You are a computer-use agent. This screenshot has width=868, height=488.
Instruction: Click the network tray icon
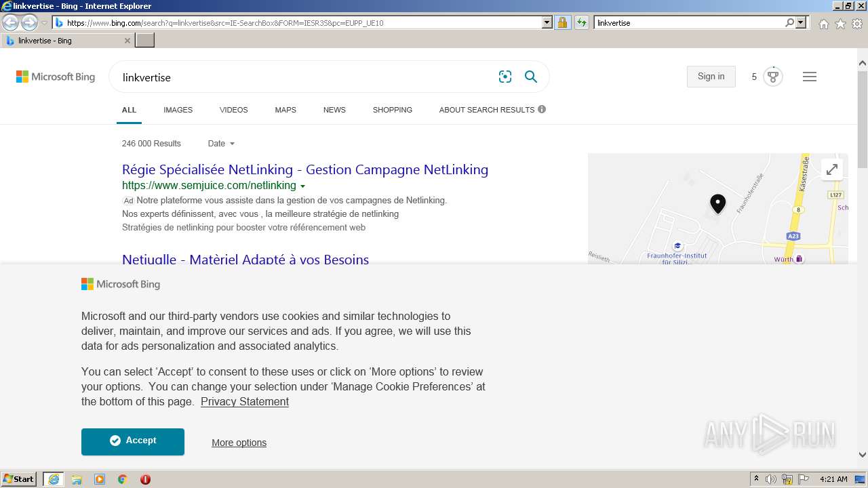pyautogui.click(x=787, y=479)
